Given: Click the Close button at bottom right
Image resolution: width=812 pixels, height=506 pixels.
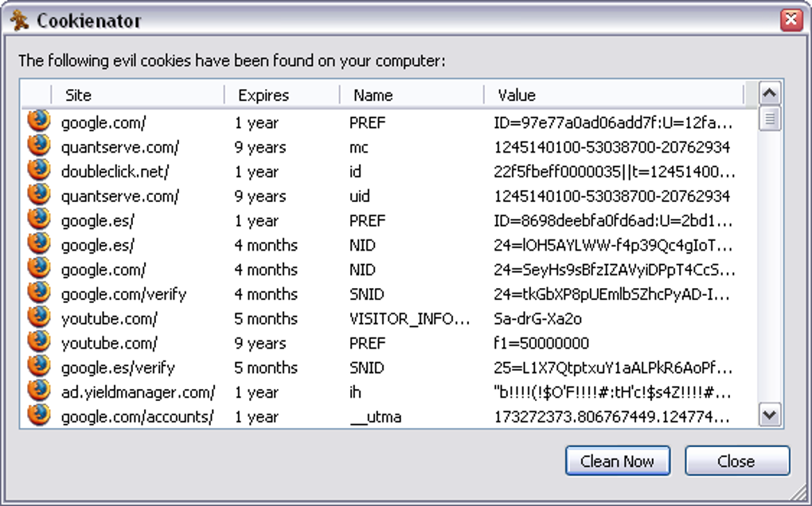Looking at the screenshot, I should (737, 461).
